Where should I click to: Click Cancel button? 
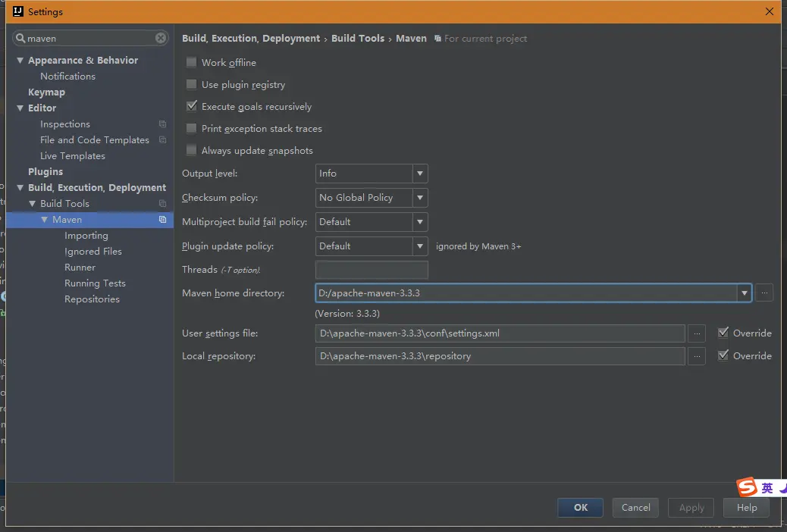click(x=635, y=508)
